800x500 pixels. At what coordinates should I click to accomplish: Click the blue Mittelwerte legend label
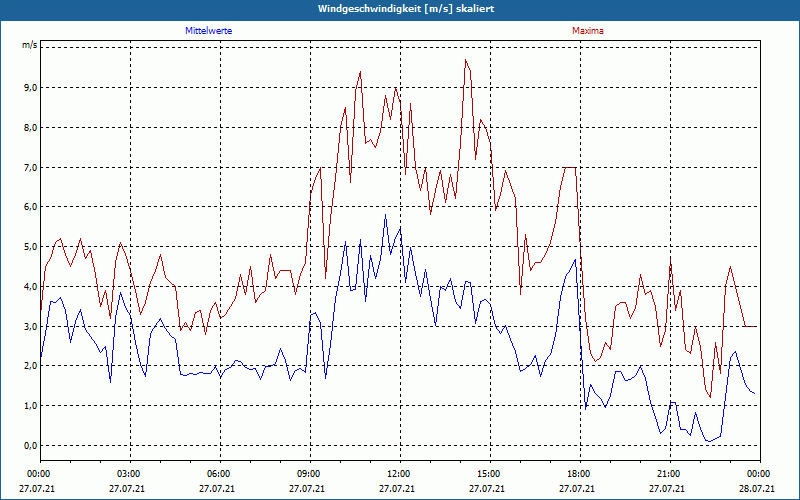tap(209, 31)
